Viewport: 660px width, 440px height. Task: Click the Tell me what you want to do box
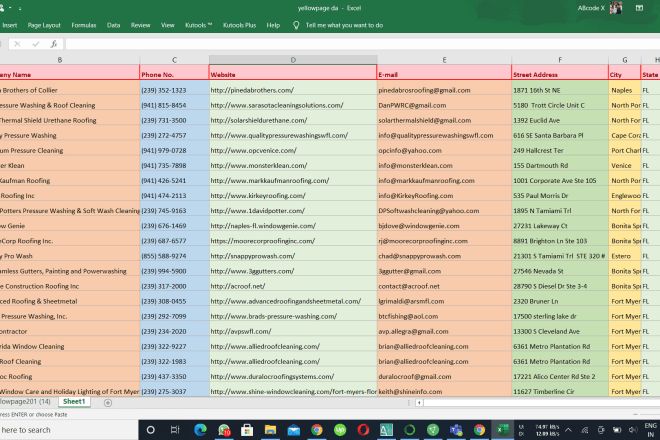tap(344, 25)
